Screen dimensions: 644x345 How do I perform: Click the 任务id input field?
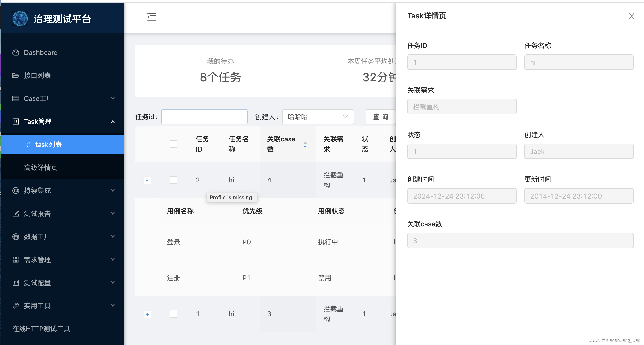[204, 117]
